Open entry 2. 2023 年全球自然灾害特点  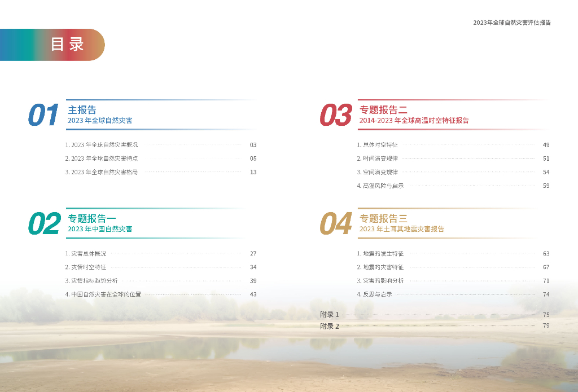102,158
